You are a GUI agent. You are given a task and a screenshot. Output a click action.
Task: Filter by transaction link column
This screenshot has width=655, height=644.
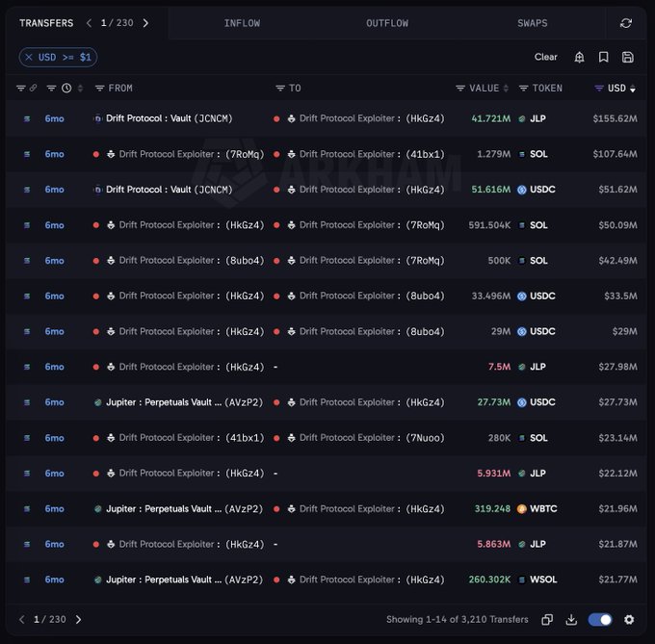point(21,88)
